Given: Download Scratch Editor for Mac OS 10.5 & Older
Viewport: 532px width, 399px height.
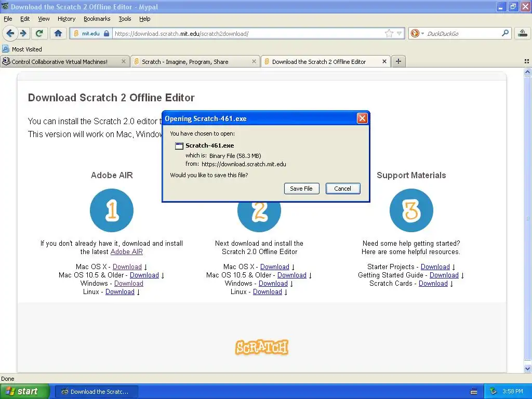Looking at the screenshot, I should click(x=292, y=275).
